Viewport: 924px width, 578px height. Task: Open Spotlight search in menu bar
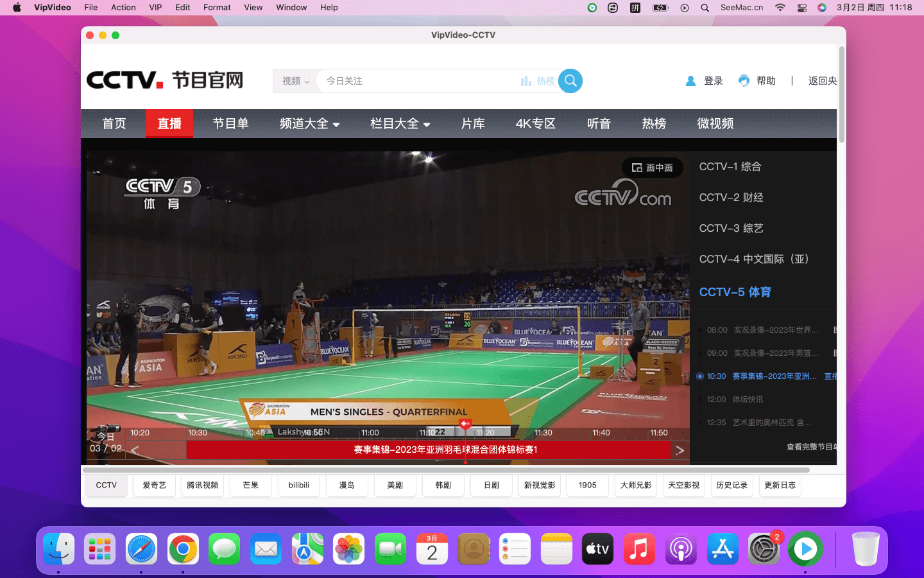pyautogui.click(x=705, y=8)
